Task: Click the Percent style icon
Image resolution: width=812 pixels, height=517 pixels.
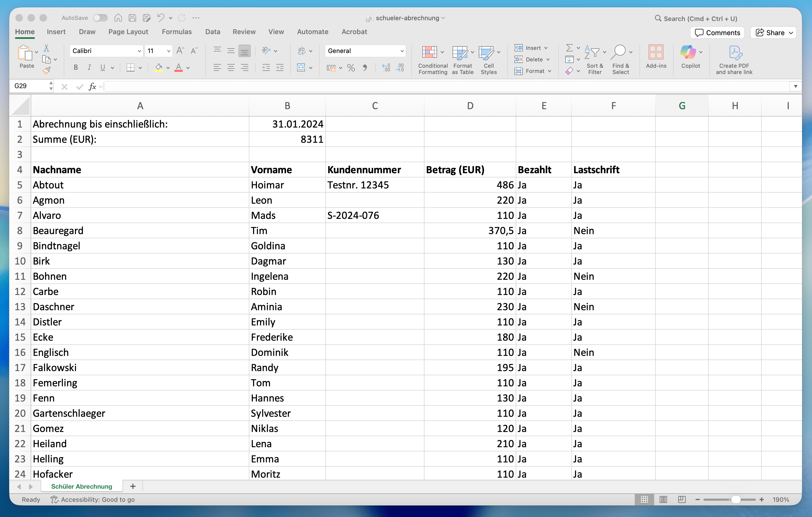Action: coord(351,68)
